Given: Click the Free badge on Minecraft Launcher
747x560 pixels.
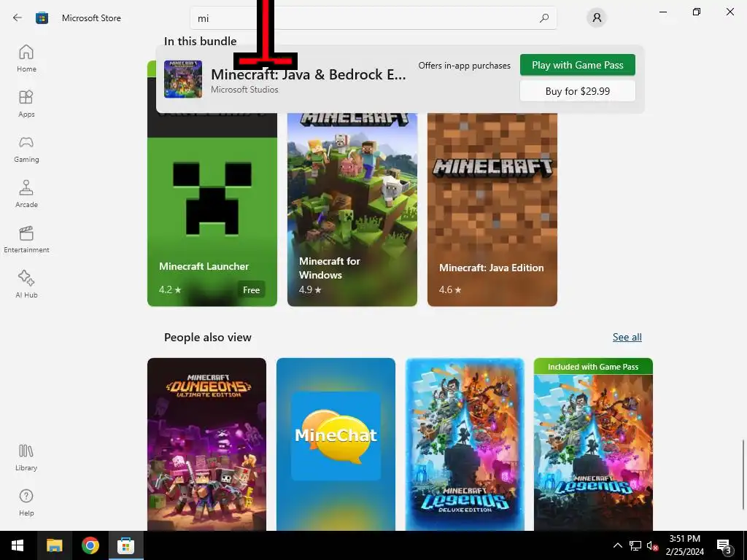Looking at the screenshot, I should [x=251, y=289].
